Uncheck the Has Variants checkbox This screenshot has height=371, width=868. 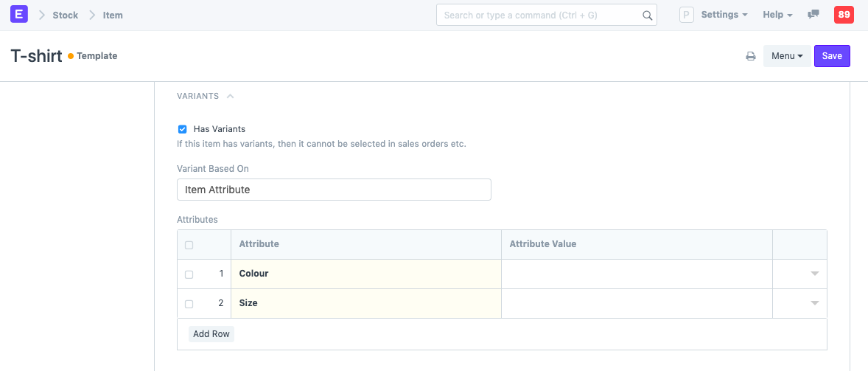pyautogui.click(x=183, y=129)
